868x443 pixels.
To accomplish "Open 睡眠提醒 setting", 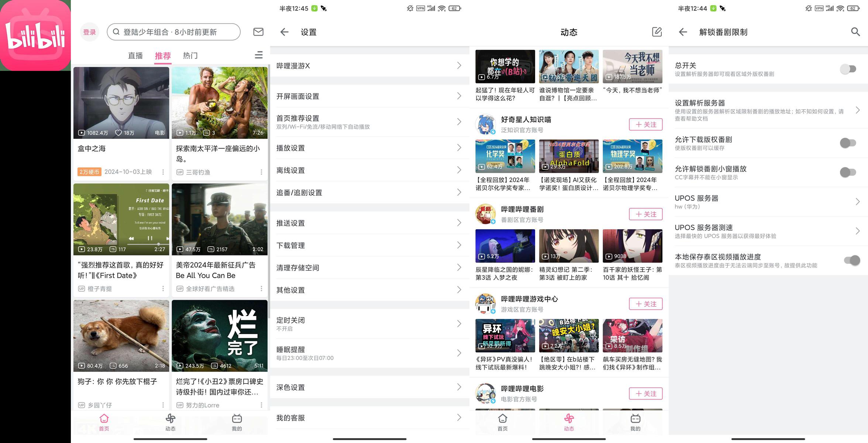I will pyautogui.click(x=370, y=353).
